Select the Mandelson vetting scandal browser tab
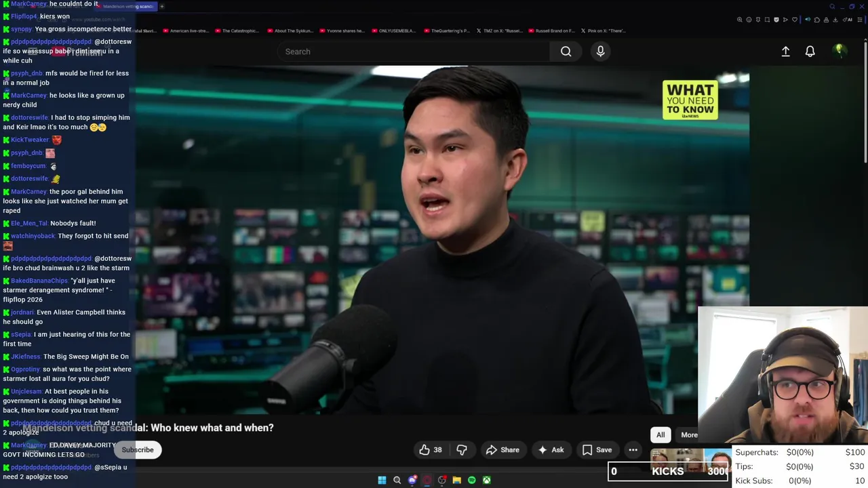The height and width of the screenshot is (488, 868). 126,6
